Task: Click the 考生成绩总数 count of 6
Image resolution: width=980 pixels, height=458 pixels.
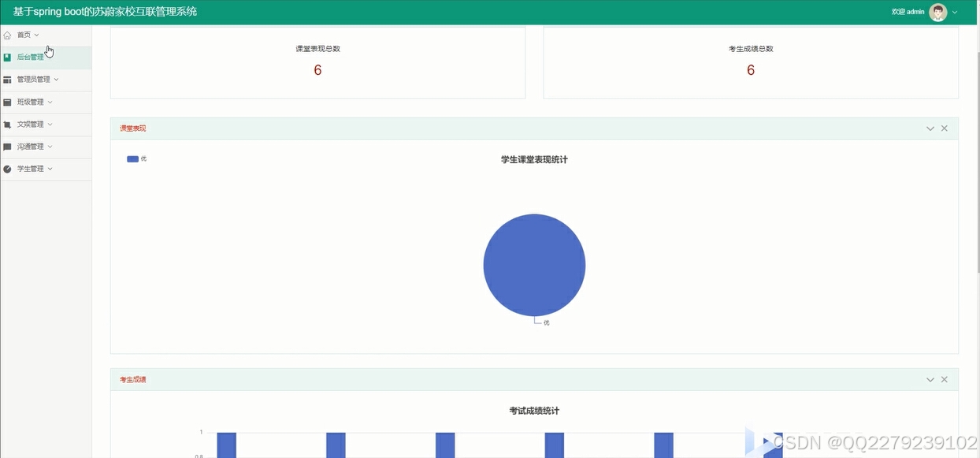Action: point(750,70)
